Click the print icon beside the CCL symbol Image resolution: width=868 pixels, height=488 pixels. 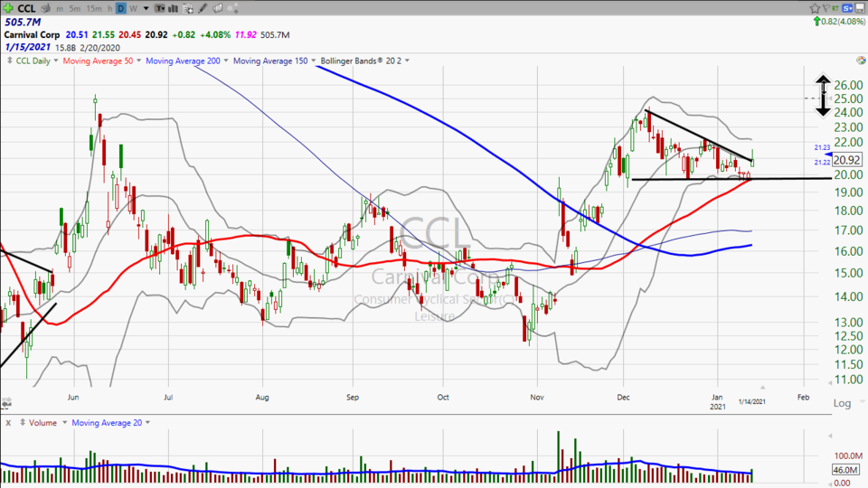point(46,8)
